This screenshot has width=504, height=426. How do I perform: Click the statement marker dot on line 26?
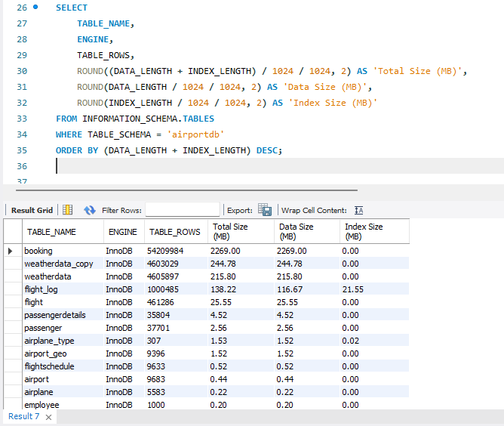(x=35, y=7)
